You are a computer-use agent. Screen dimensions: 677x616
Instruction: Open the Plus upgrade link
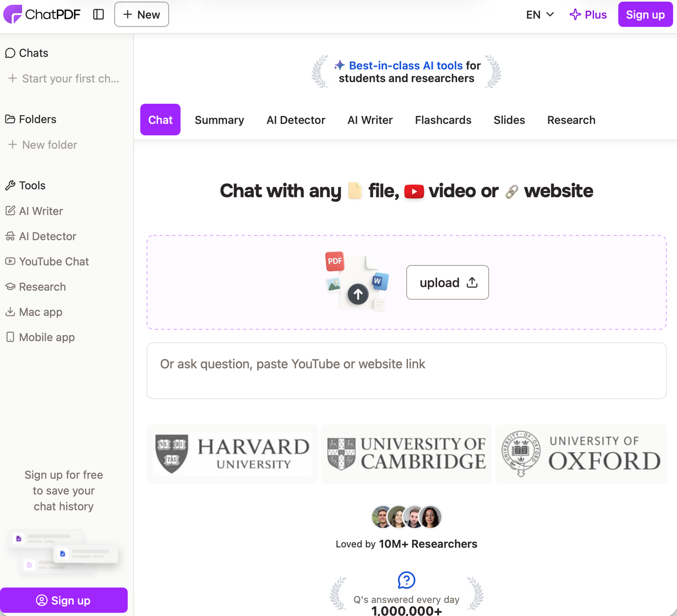[x=588, y=15]
